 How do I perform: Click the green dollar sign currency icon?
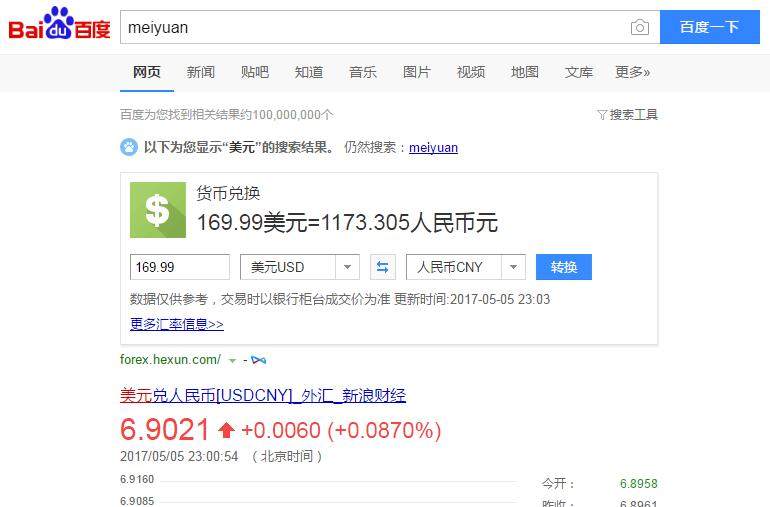pos(158,210)
